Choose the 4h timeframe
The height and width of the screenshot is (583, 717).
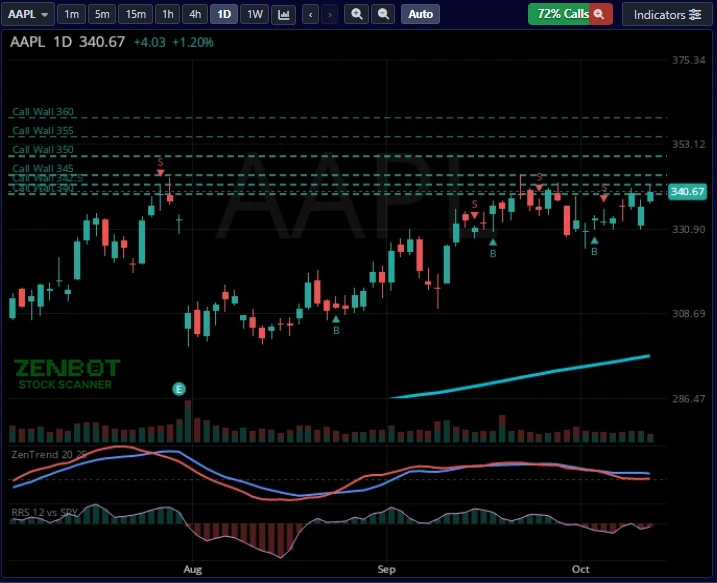point(195,14)
